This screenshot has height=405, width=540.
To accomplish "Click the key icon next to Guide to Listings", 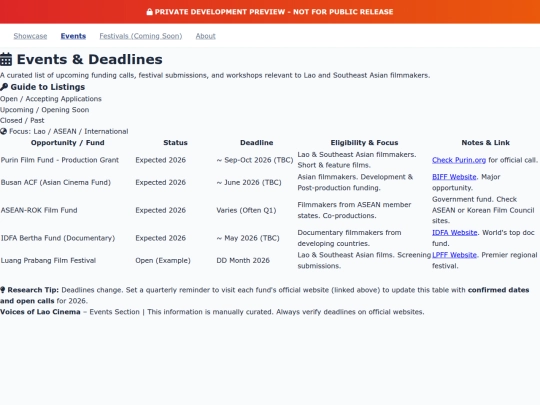I will pyautogui.click(x=4, y=87).
